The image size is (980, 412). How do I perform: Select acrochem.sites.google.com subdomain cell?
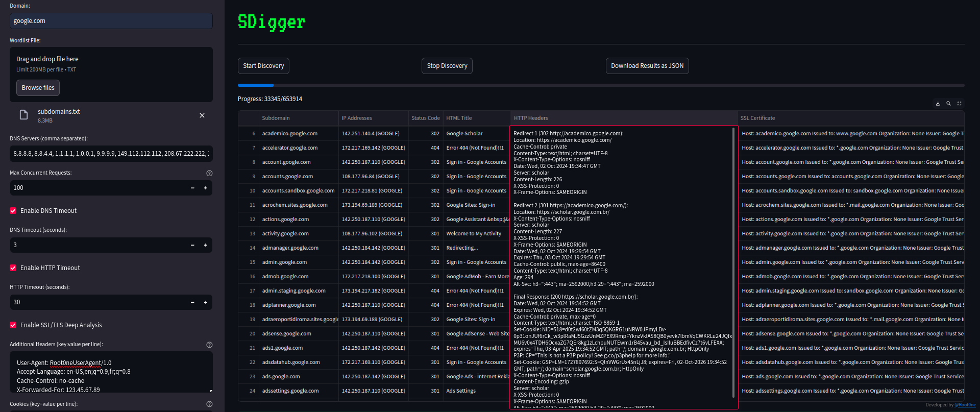click(299, 205)
